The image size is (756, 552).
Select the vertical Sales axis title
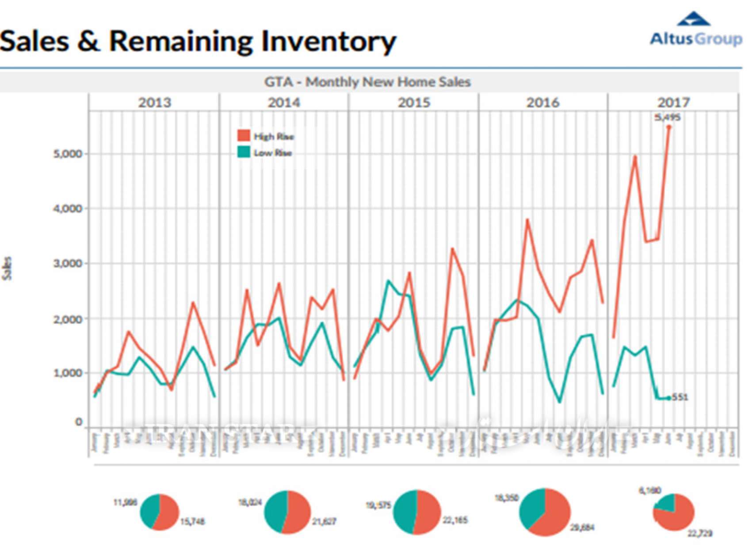[x=7, y=268]
